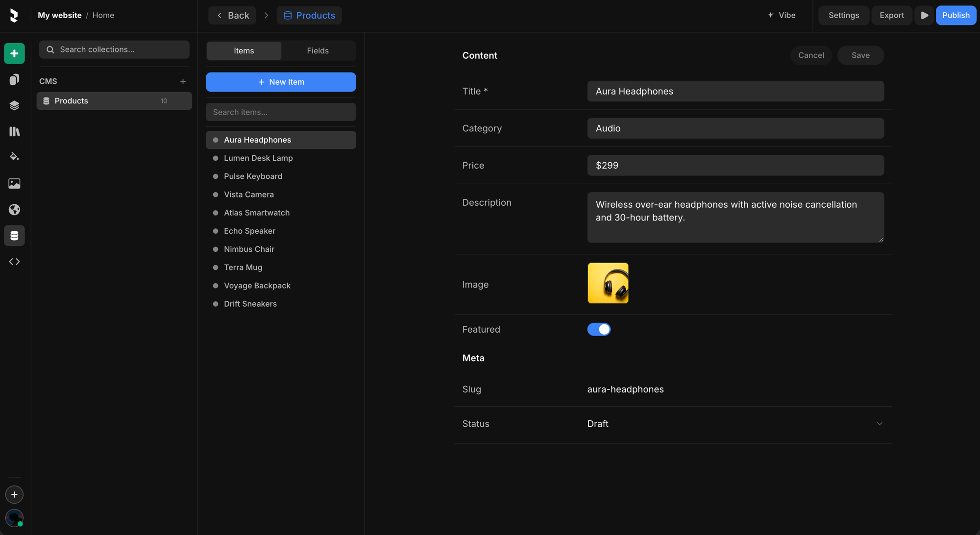The height and width of the screenshot is (535, 980).
Task: Click the preview play button
Action: 924,15
